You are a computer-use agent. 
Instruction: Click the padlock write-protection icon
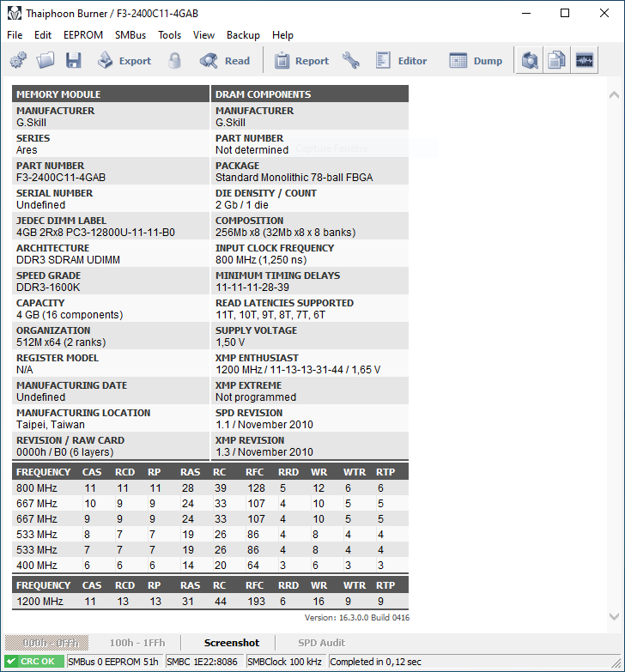click(174, 60)
